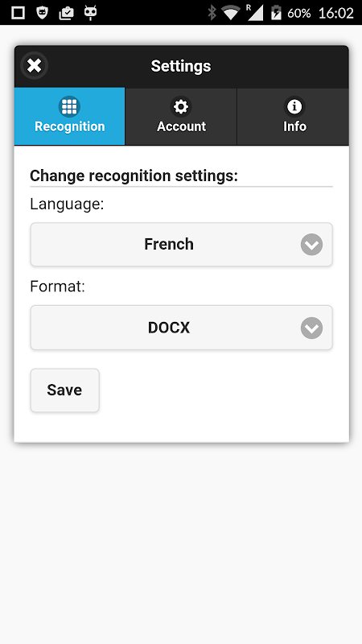Viewport: 362px width, 644px height.
Task: Tap the square notification icon in status bar
Action: coord(18,13)
